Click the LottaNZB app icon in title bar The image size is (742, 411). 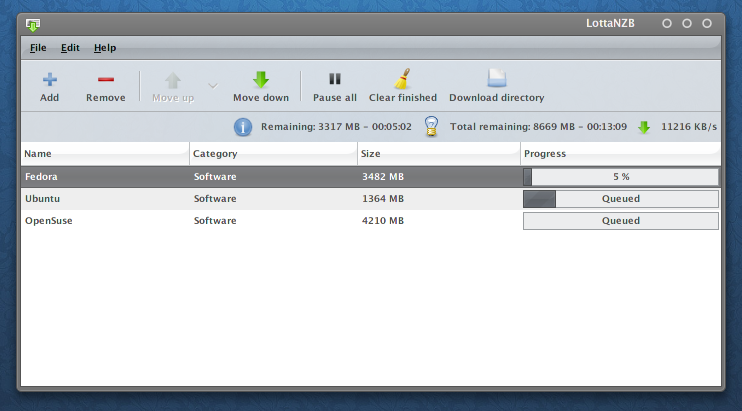click(x=33, y=25)
